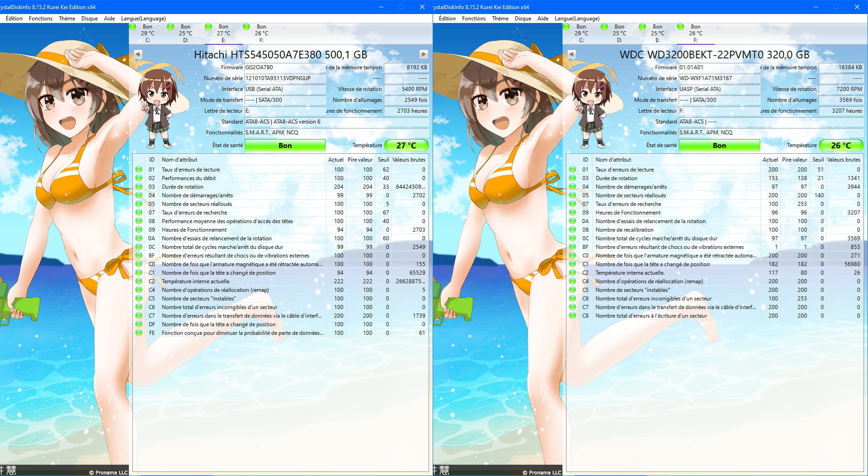Click the green Bon health button for Hitachi
The height and width of the screenshot is (476, 868).
coord(285,145)
